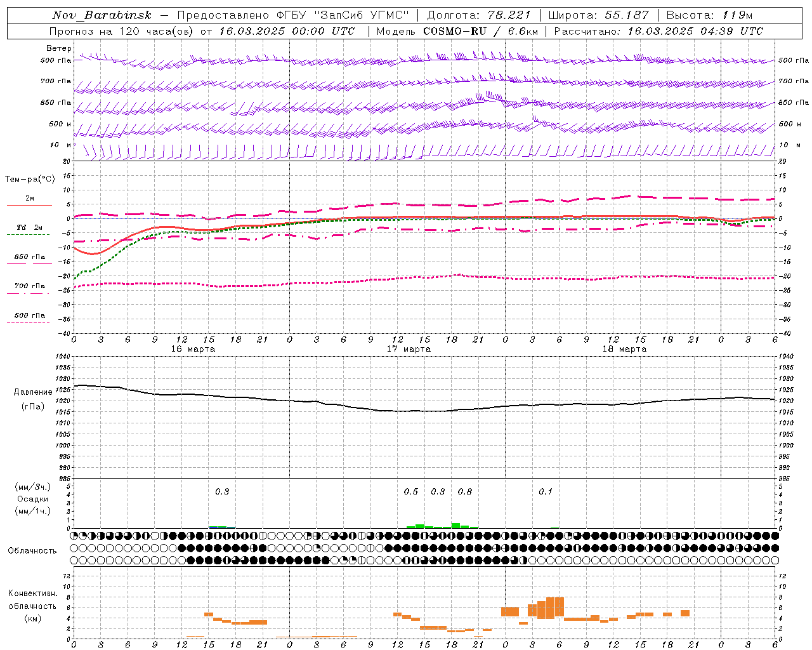Click the 'Ветер' wind panel label
The width and height of the screenshot is (812, 650).
coord(59,48)
